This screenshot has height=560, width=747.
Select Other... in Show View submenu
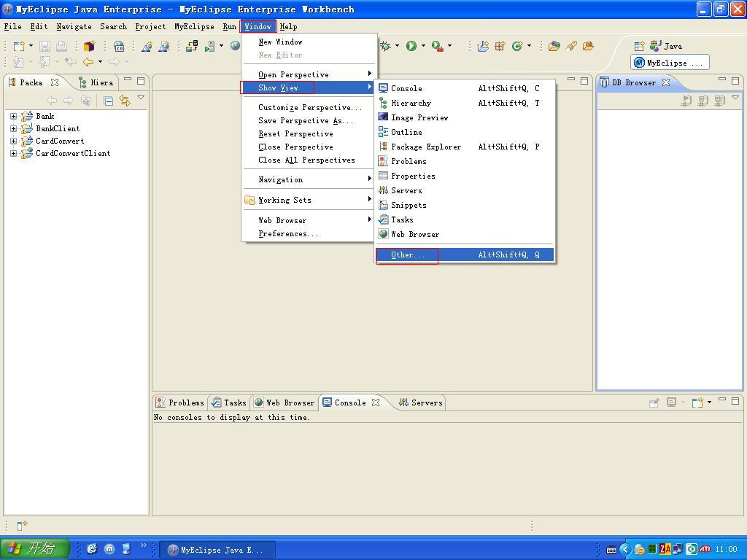tap(465, 254)
